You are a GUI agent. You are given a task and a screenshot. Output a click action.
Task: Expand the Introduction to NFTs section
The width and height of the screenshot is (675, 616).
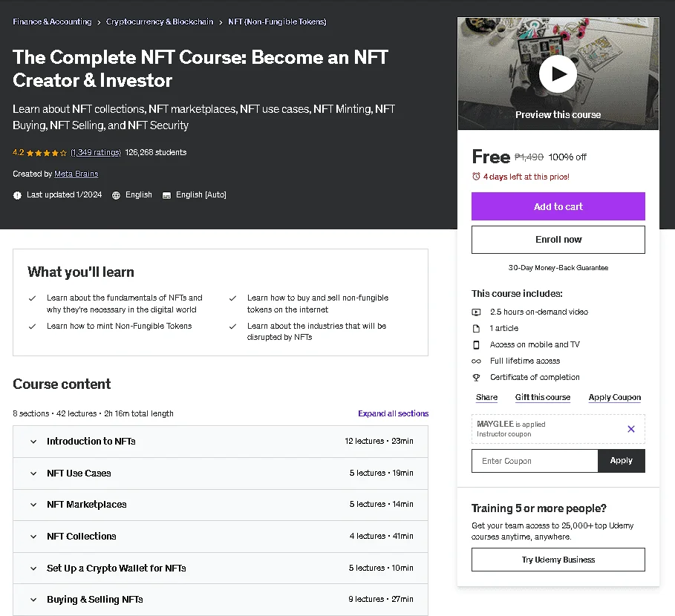coord(221,442)
